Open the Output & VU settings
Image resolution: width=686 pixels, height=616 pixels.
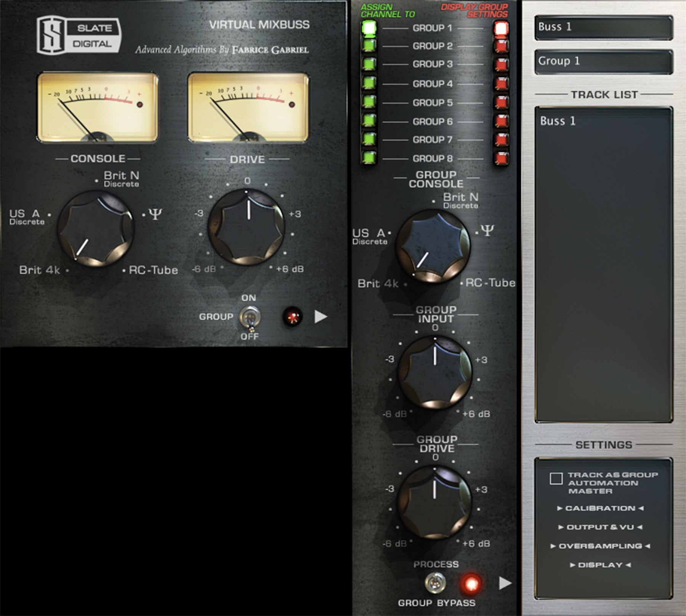coord(600,527)
